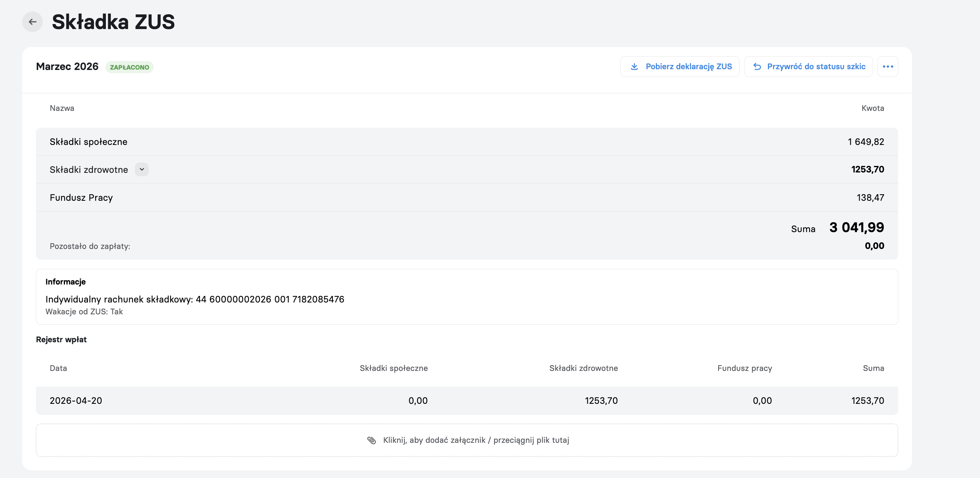Click the Fundusz Pracy row label
Image resolution: width=980 pixels, height=478 pixels.
tap(81, 198)
